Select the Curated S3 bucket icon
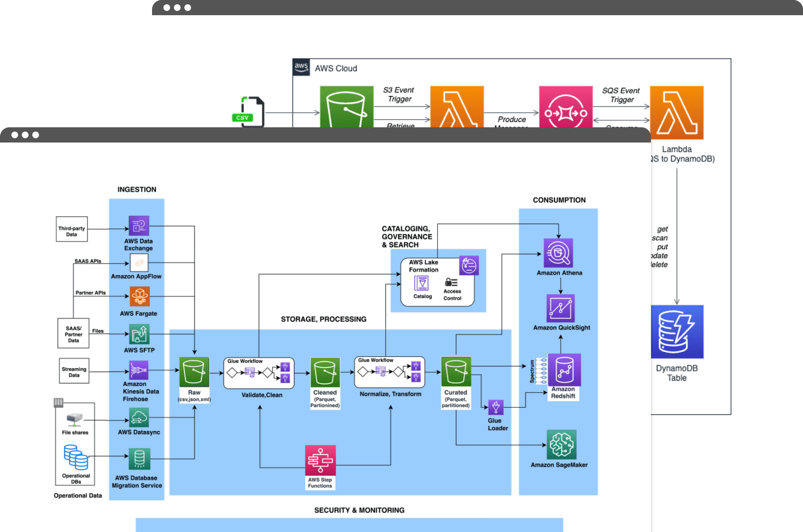Viewport: 803px width, 532px height. coord(456,371)
